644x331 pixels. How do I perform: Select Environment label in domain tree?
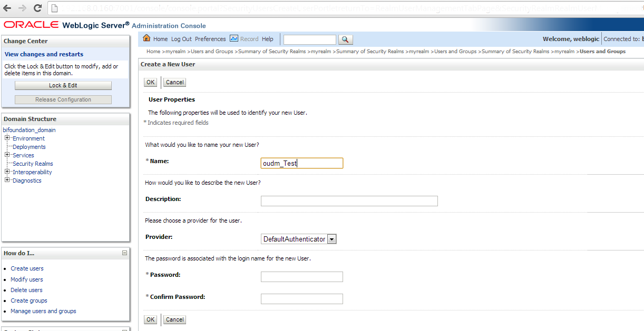coord(28,138)
